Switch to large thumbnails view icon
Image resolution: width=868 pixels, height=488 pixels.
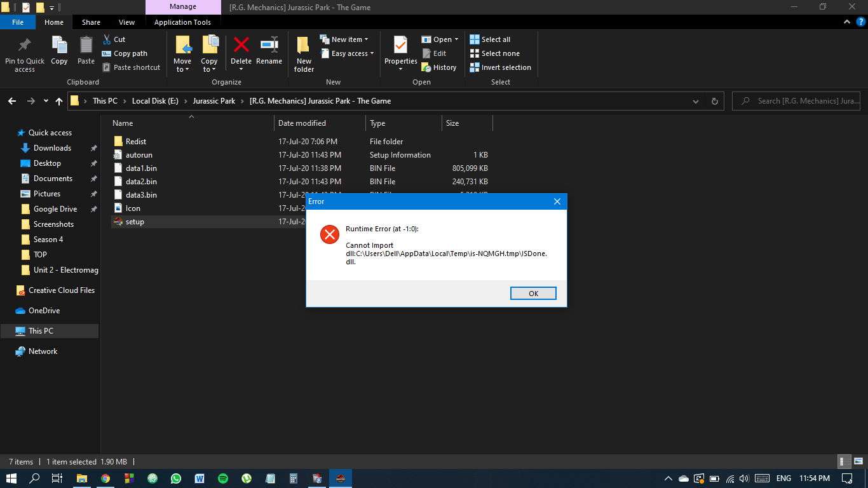pyautogui.click(x=857, y=462)
